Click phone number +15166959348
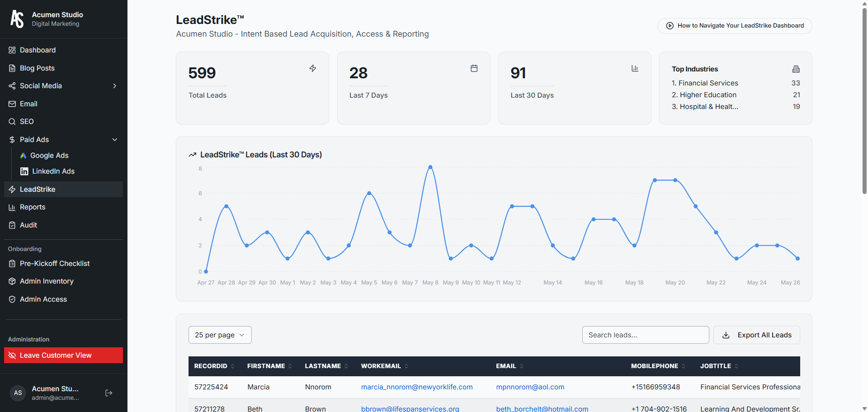Image resolution: width=868 pixels, height=412 pixels. point(656,387)
